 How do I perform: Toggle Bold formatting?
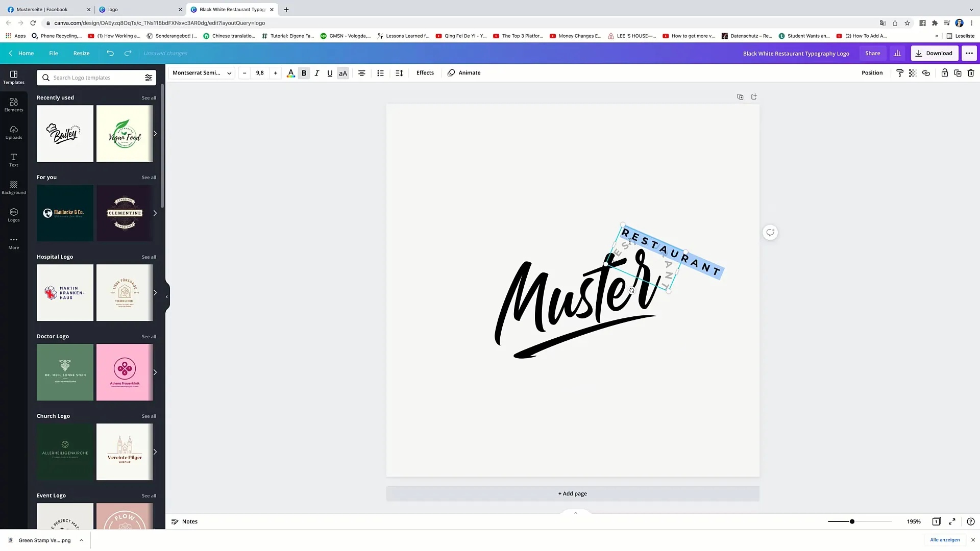304,73
